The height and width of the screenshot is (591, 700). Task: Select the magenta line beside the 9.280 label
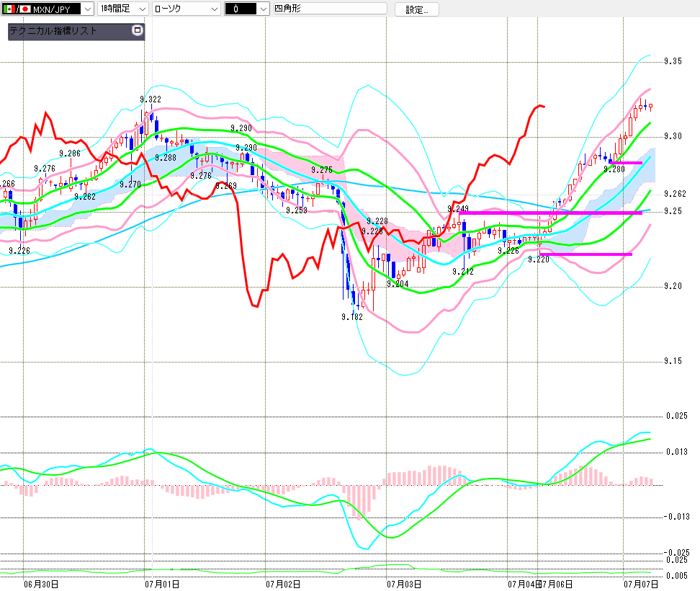[x=626, y=163]
